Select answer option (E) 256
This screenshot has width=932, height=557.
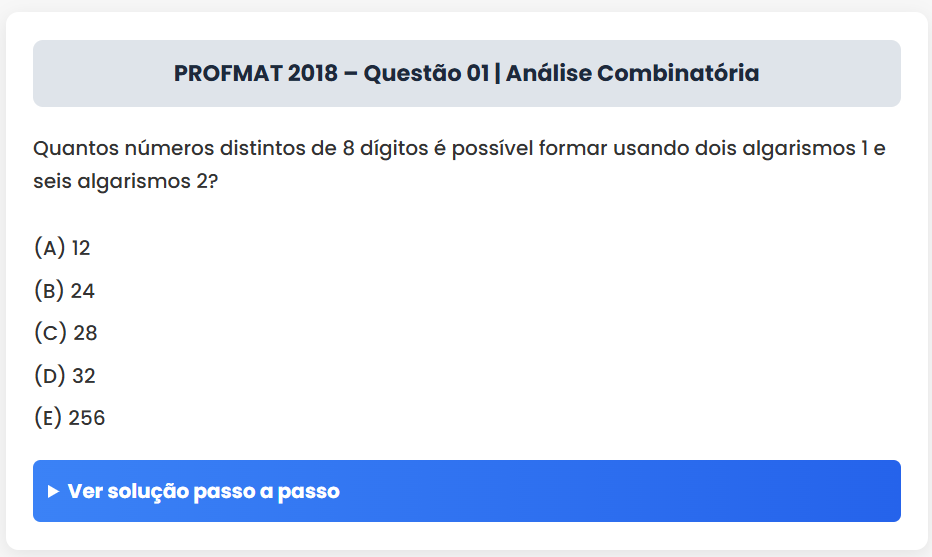[x=69, y=418]
